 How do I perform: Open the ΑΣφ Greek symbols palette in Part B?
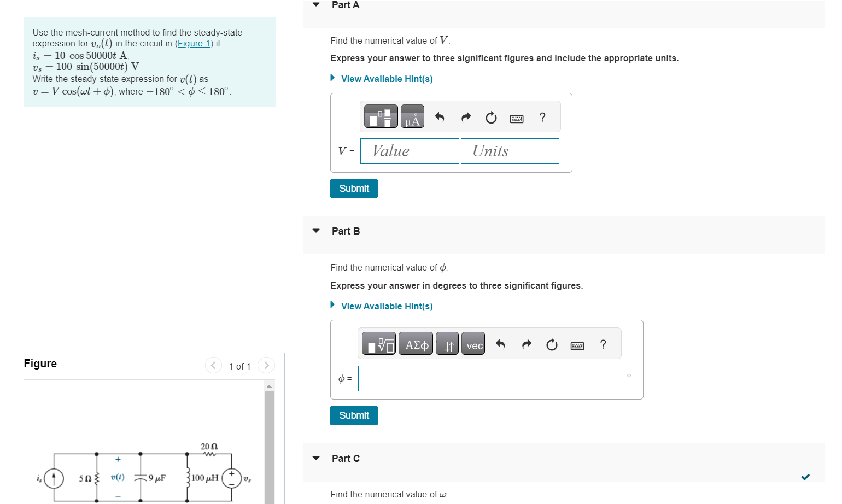pos(416,343)
